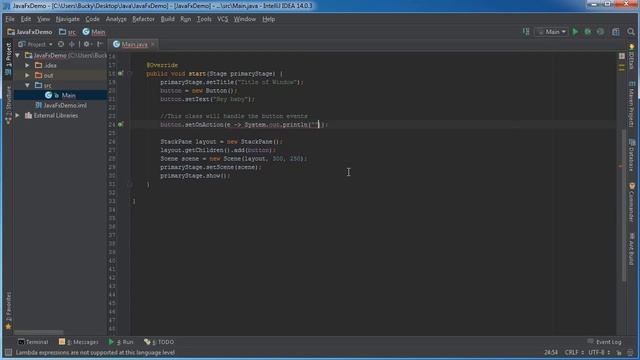Select Main class in project tree
This screenshot has height=360, width=640.
(61, 96)
